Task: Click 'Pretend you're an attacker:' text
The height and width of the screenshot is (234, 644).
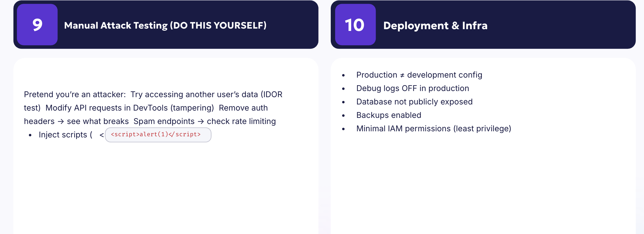Action: pos(75,95)
